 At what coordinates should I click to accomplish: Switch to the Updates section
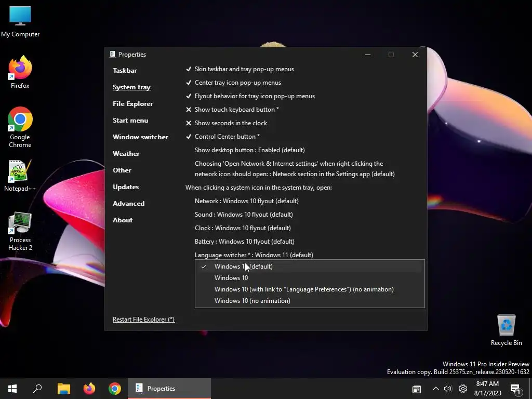(x=126, y=187)
